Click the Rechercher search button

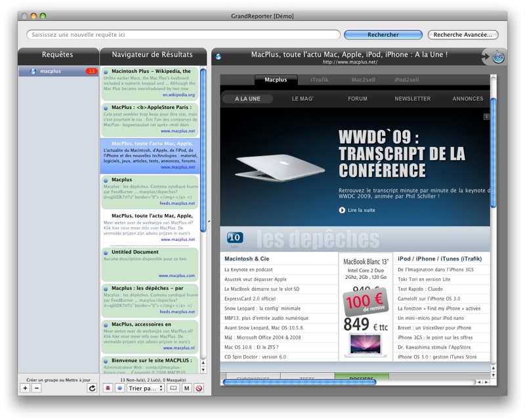click(383, 35)
